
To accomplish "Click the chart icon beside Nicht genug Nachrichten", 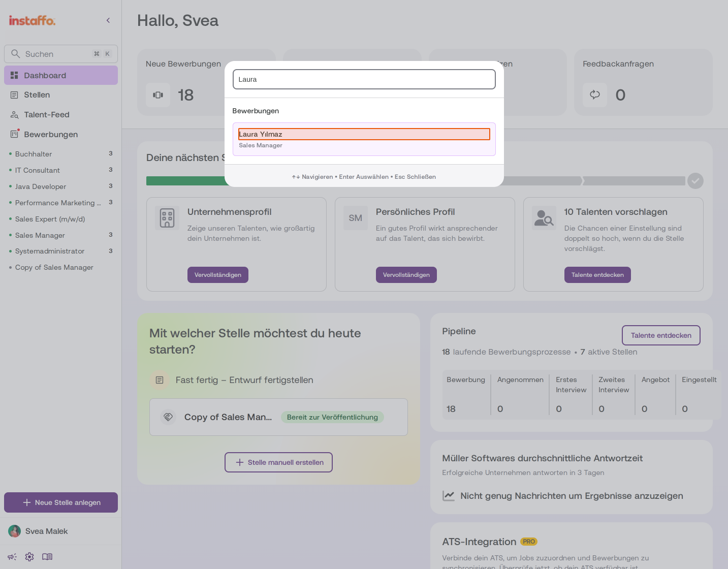I will [449, 496].
